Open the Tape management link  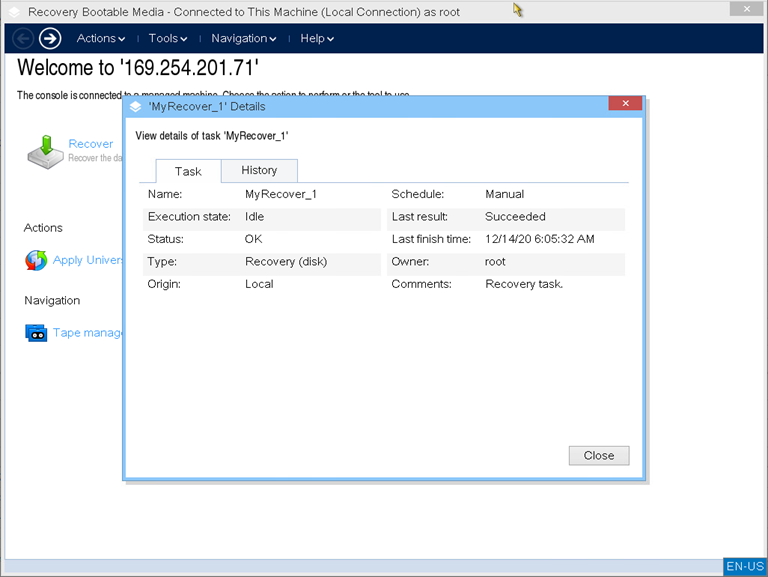(88, 333)
